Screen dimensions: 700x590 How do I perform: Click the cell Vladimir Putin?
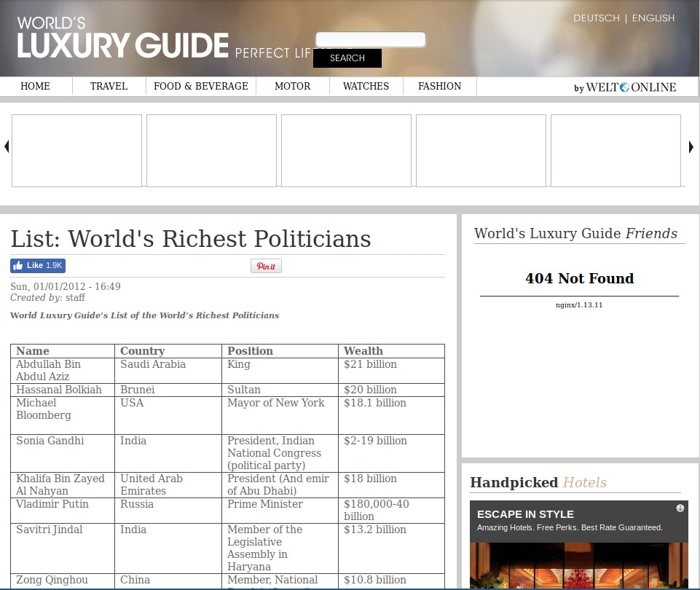(x=63, y=510)
